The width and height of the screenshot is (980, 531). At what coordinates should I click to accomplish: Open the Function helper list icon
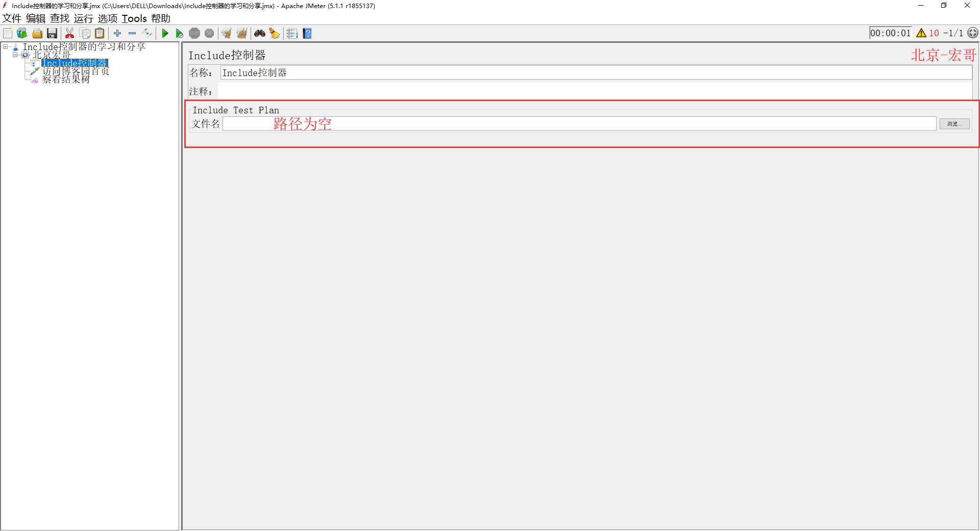point(292,33)
